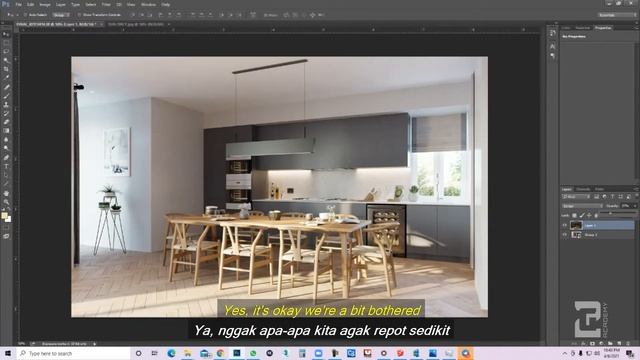The image size is (640, 360).
Task: Toggle the Auto-Select checkbox
Action: [x=25, y=15]
